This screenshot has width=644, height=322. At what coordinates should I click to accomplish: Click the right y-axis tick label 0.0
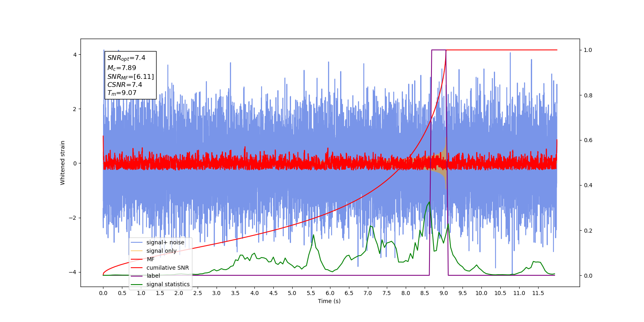[588, 276]
